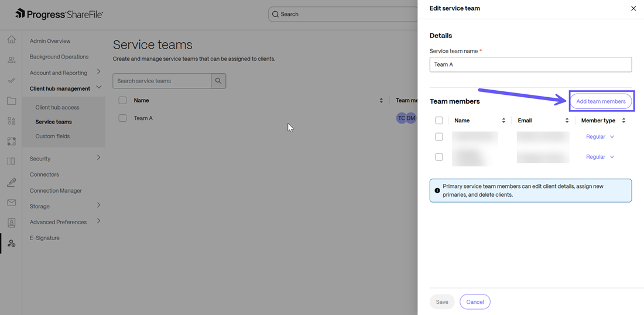This screenshot has width=644, height=315.
Task: Click the Cancel button
Action: pos(475,302)
